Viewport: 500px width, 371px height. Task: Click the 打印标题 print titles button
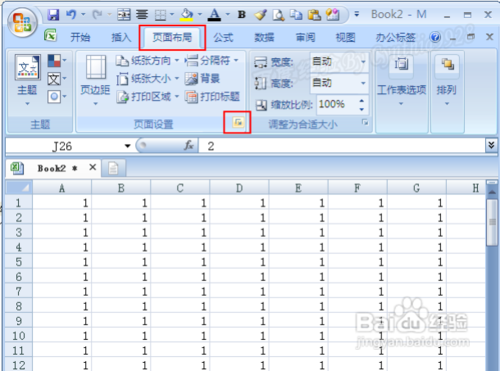212,97
